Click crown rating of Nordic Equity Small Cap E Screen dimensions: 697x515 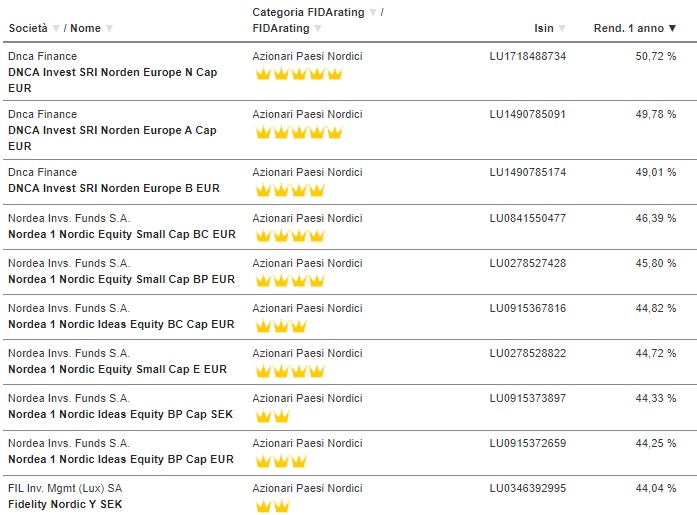(290, 371)
